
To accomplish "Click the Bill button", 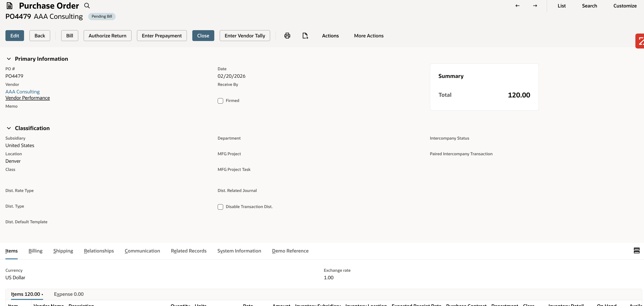I will click(x=69, y=35).
